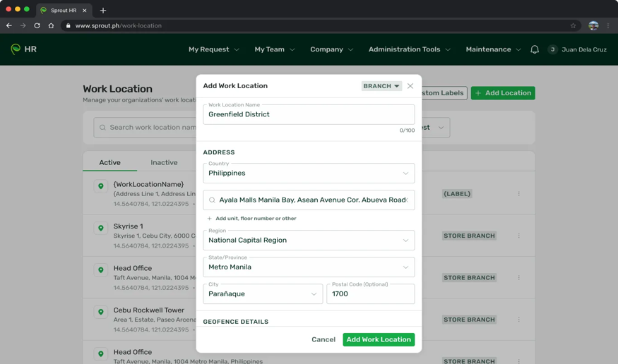Open the My Team menu
This screenshot has width=618, height=364.
[274, 49]
